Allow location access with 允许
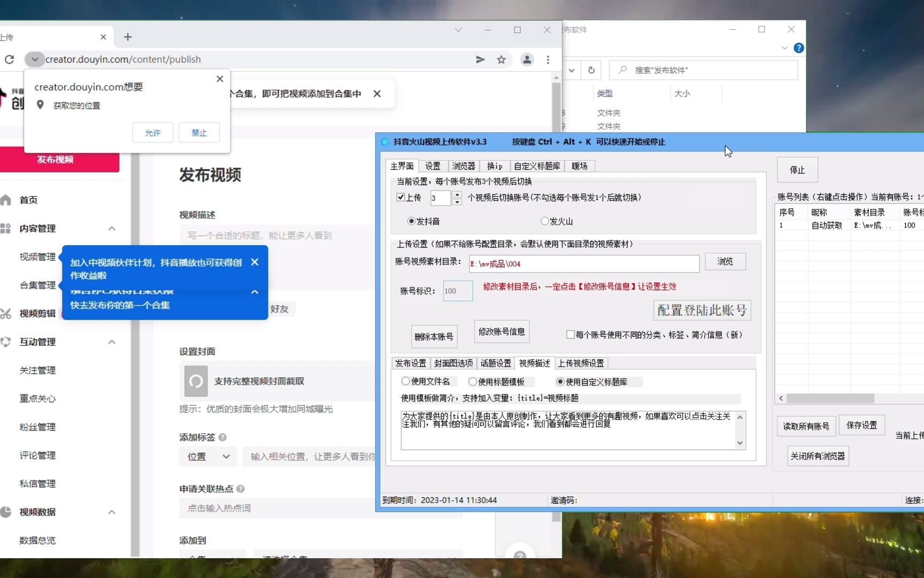Screen dimensions: 924x578 [x=152, y=133]
